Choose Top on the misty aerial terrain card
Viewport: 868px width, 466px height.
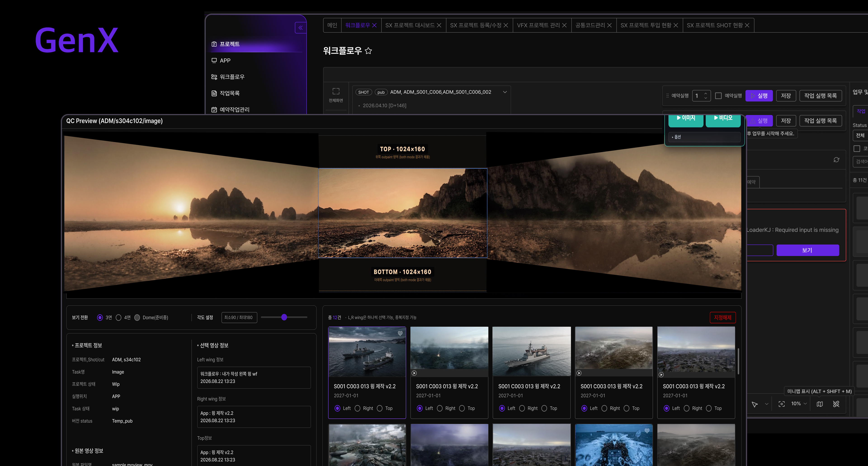(626, 408)
